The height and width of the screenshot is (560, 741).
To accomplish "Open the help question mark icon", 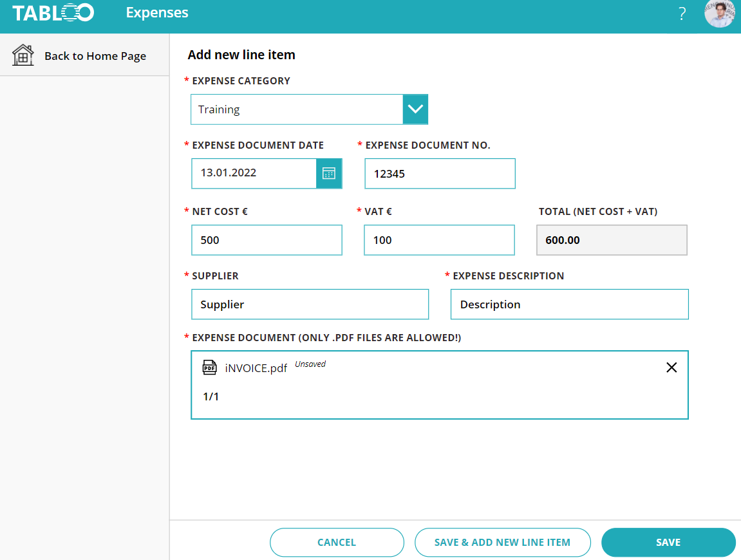I will 682,14.
